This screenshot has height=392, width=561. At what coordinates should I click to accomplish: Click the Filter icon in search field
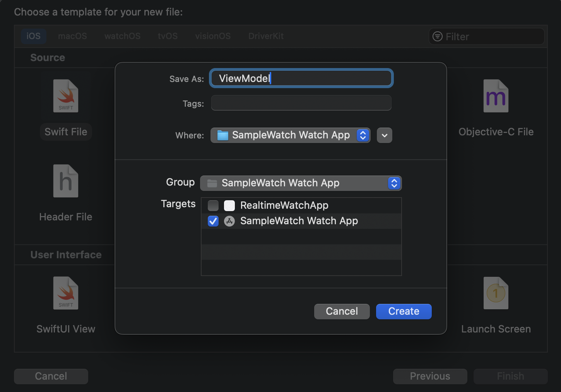pyautogui.click(x=438, y=36)
